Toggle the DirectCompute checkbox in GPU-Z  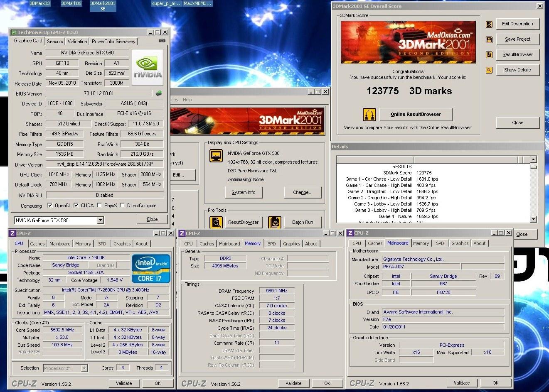point(122,205)
